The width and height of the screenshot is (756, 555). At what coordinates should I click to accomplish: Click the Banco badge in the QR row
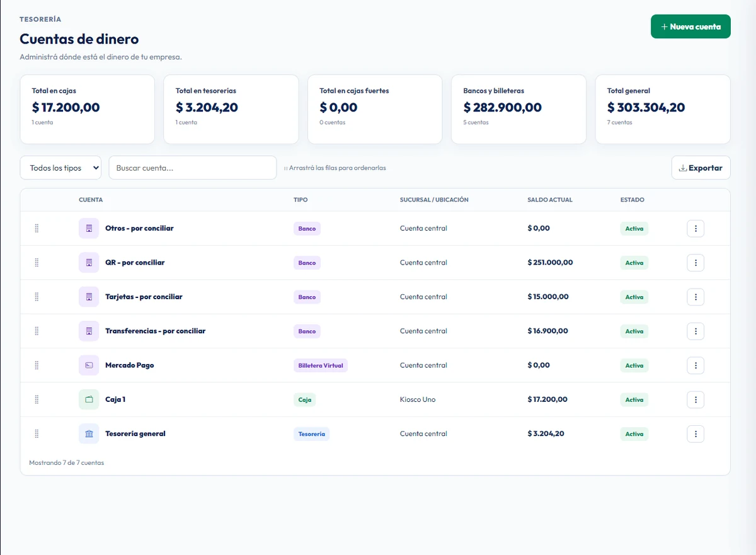coord(307,263)
